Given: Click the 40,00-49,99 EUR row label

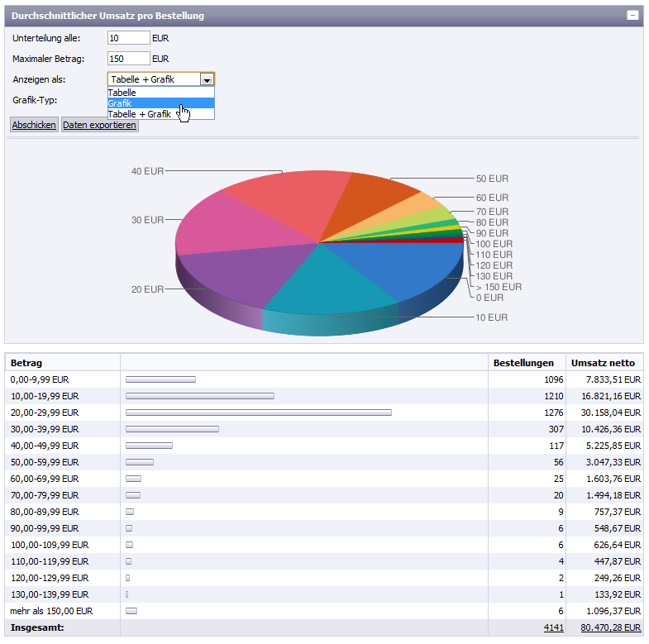Looking at the screenshot, I should pos(45,446).
